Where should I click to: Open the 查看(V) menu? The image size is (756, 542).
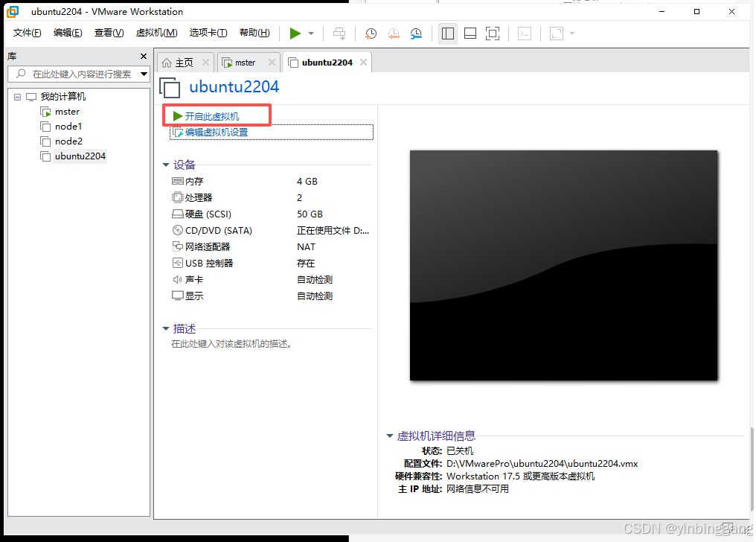[x=109, y=33]
